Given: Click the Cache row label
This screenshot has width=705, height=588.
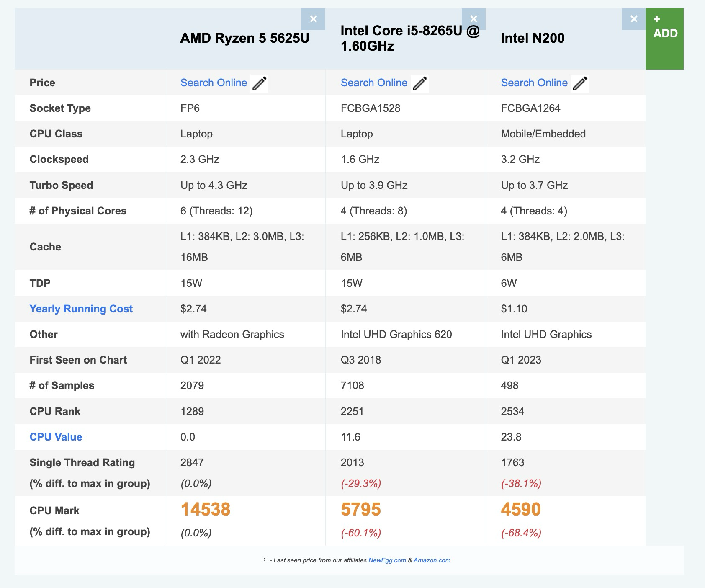Looking at the screenshot, I should pyautogui.click(x=45, y=247).
